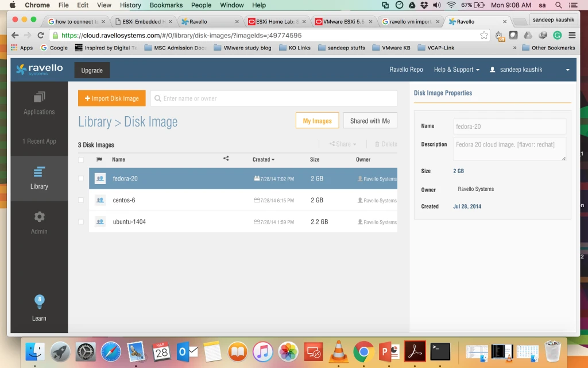Open the Chrome hamburger menu

(x=572, y=35)
